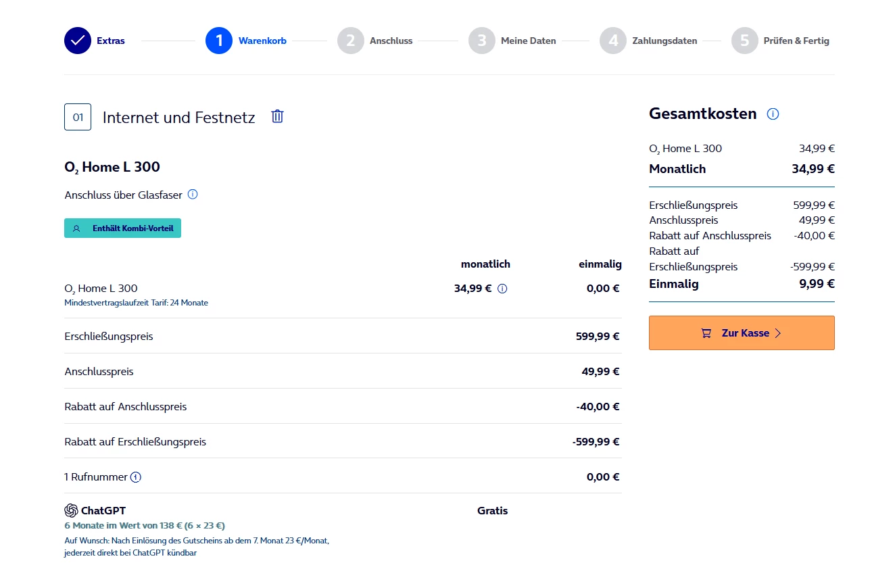
Task: Jump to the Anschluss step
Action: (x=391, y=41)
